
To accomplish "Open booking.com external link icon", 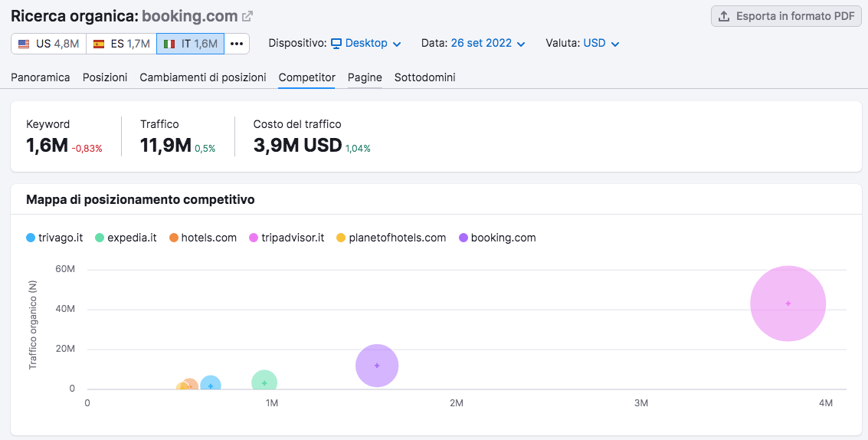I will tap(247, 16).
